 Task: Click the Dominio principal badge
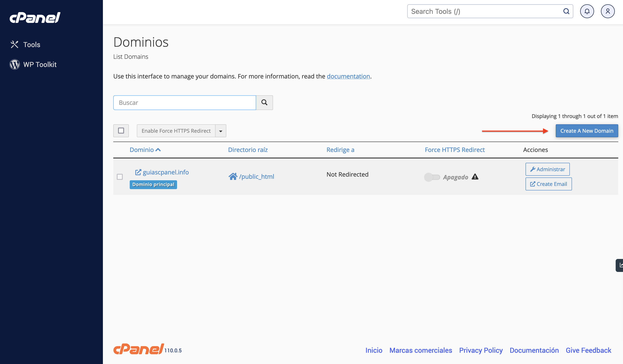(x=153, y=184)
